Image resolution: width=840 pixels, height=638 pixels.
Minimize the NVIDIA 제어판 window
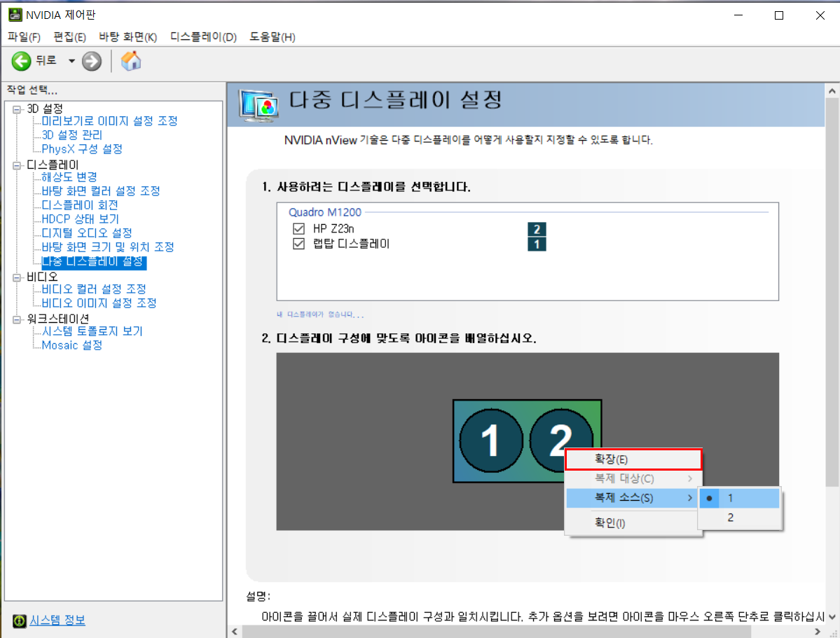pyautogui.click(x=738, y=15)
